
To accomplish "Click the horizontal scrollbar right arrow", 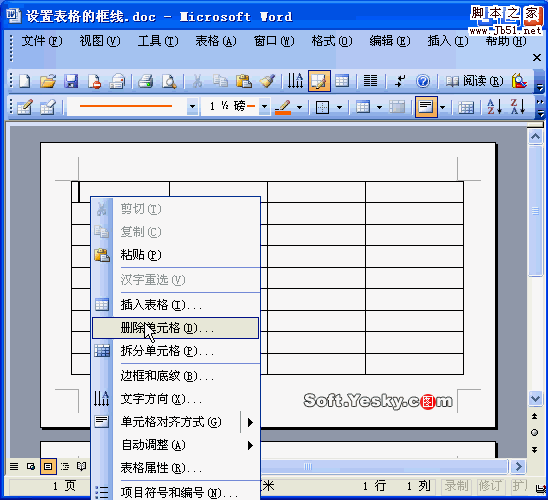I will click(518, 466).
